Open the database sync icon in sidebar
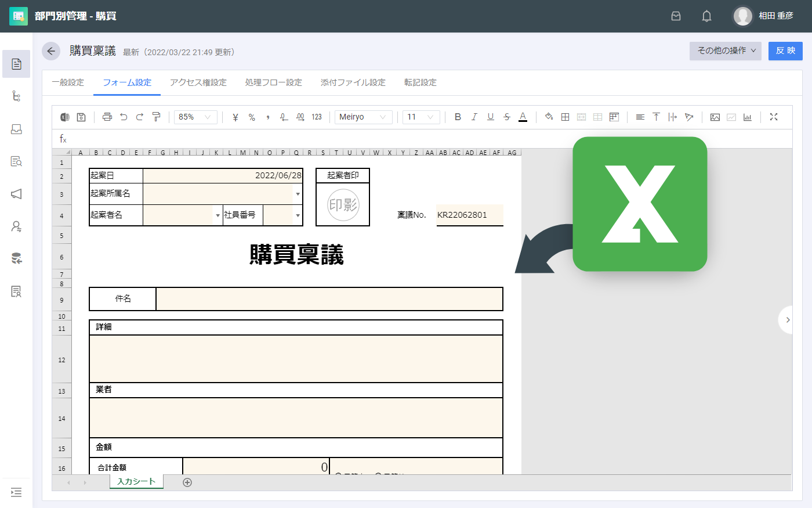 (16, 259)
